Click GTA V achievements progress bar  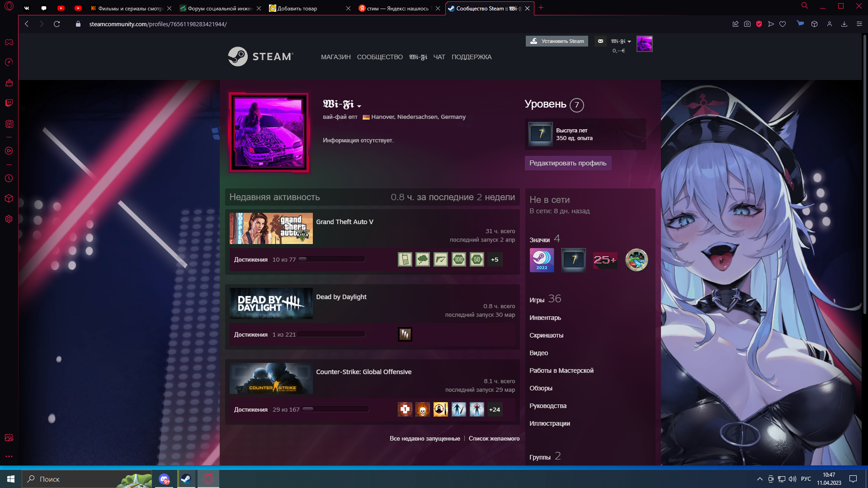click(x=331, y=259)
